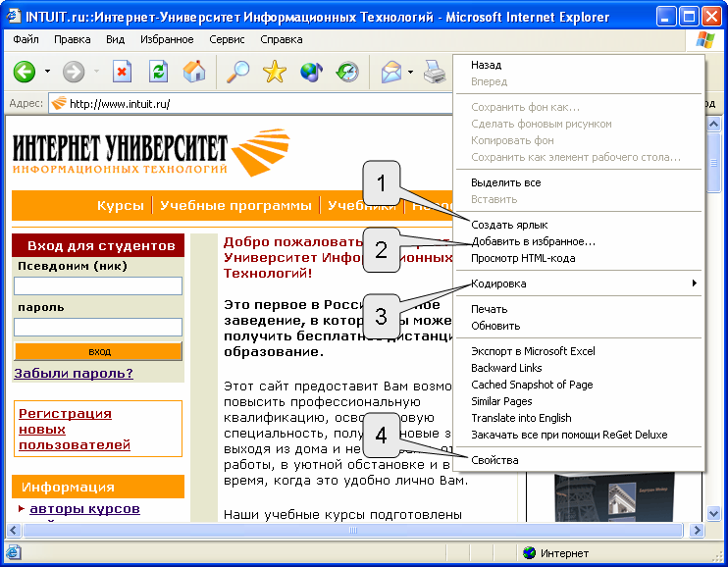This screenshot has width=728, height=567.
Task: Open the Учебные программы navigation tab
Action: (235, 205)
